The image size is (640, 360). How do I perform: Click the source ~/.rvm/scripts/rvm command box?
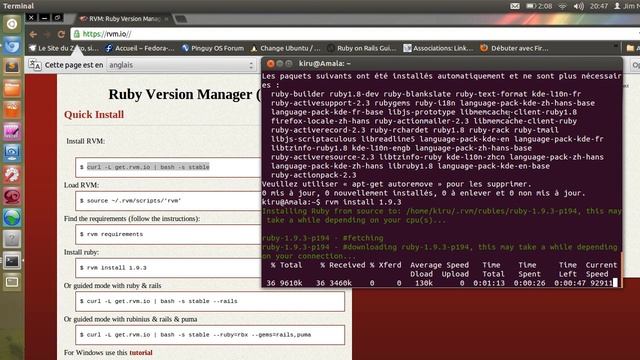click(x=168, y=201)
